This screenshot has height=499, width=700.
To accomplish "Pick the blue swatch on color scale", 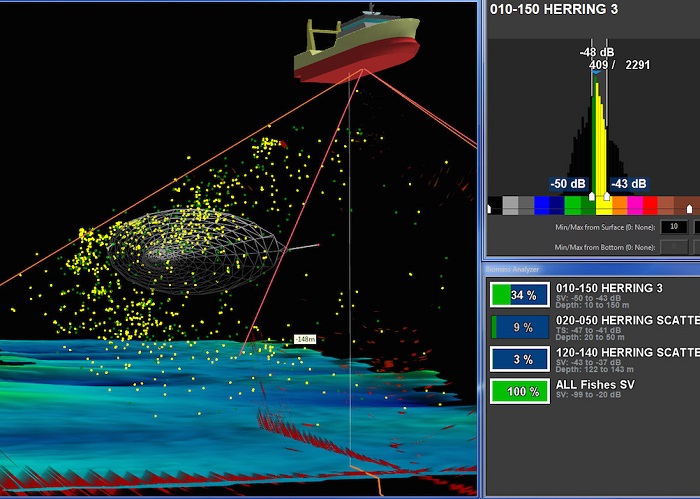I will click(x=542, y=205).
